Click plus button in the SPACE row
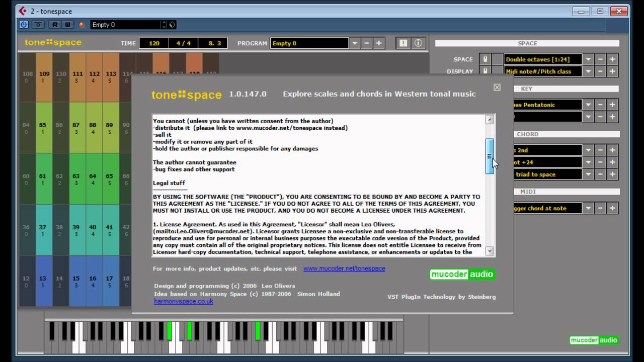 612,59
